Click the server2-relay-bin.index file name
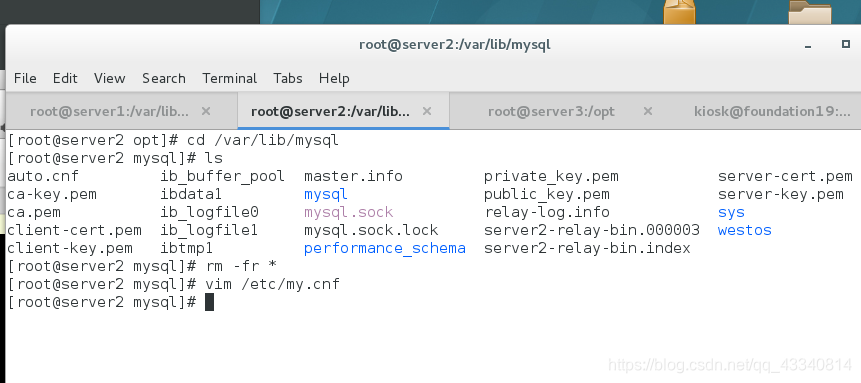Screen dimensions: 861x383 587,248
